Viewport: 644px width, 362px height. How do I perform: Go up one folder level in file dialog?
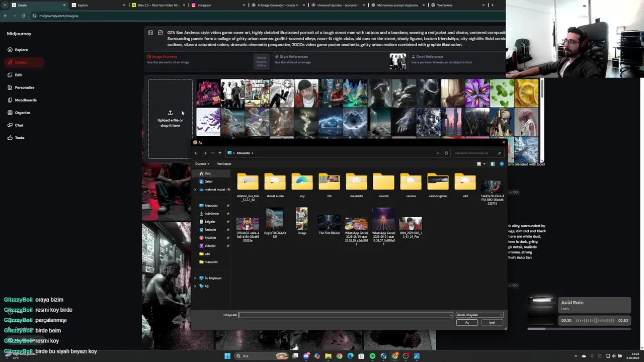(x=220, y=153)
